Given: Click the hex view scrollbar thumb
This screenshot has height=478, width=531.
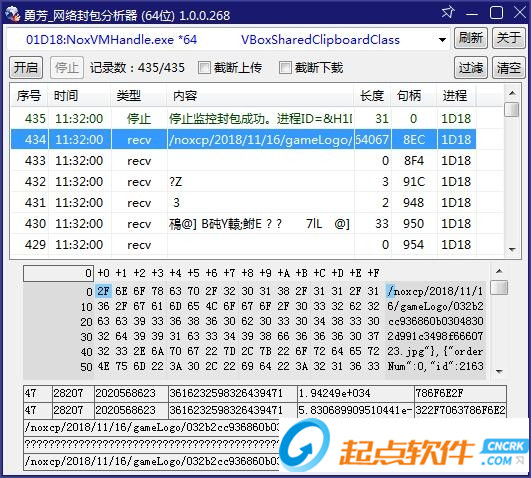Looking at the screenshot, I should [499, 288].
